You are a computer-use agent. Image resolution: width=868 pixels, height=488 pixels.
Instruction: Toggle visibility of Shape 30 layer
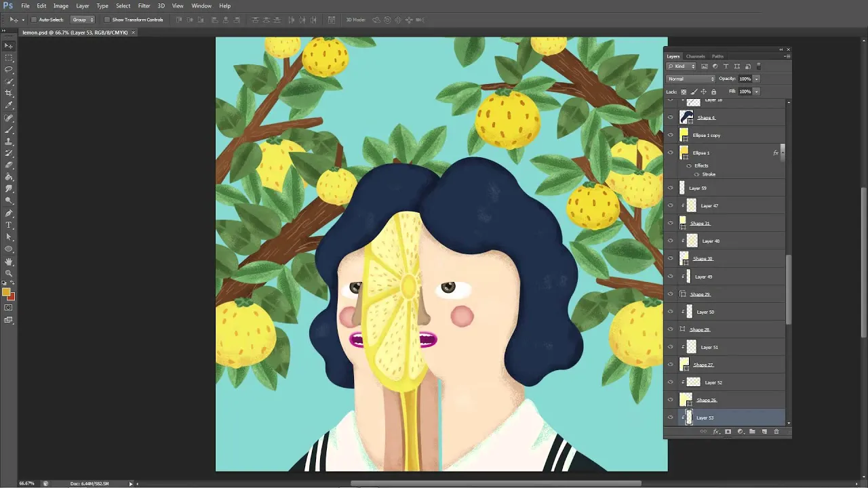pos(671,258)
